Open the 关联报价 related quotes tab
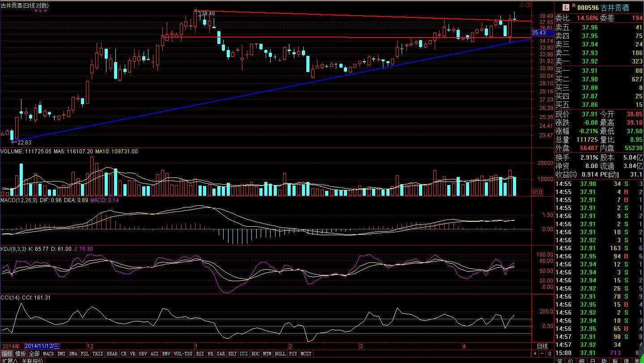Screen dimensions: 644x363 (x=32, y=360)
